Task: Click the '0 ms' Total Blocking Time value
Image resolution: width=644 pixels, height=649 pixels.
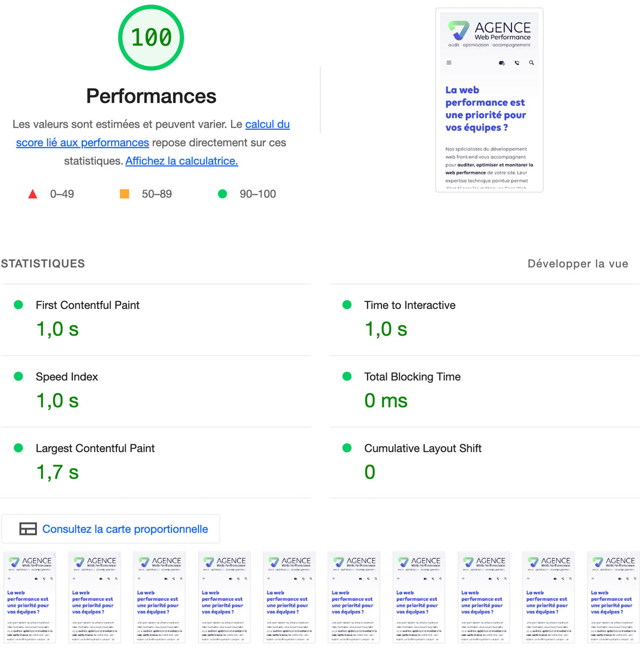Action: point(386,401)
